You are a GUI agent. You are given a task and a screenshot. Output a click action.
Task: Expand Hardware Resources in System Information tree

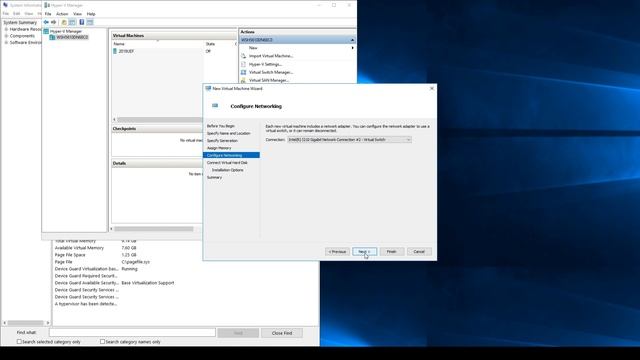tap(6, 29)
